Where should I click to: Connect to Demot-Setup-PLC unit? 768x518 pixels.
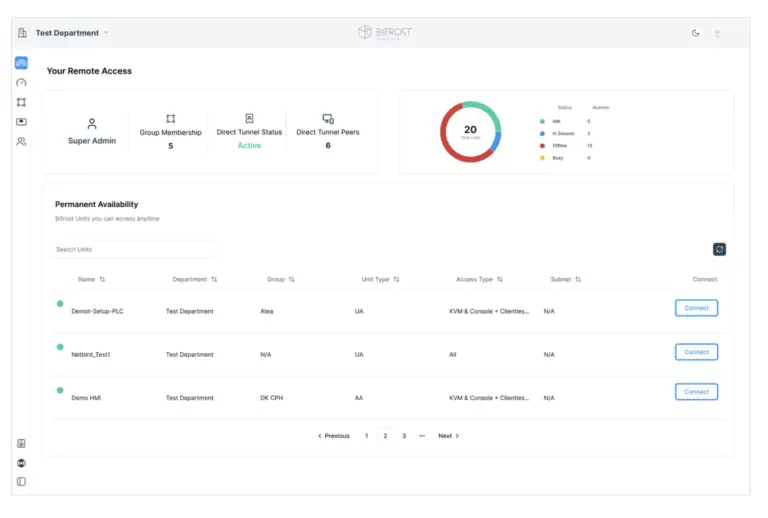coord(696,308)
